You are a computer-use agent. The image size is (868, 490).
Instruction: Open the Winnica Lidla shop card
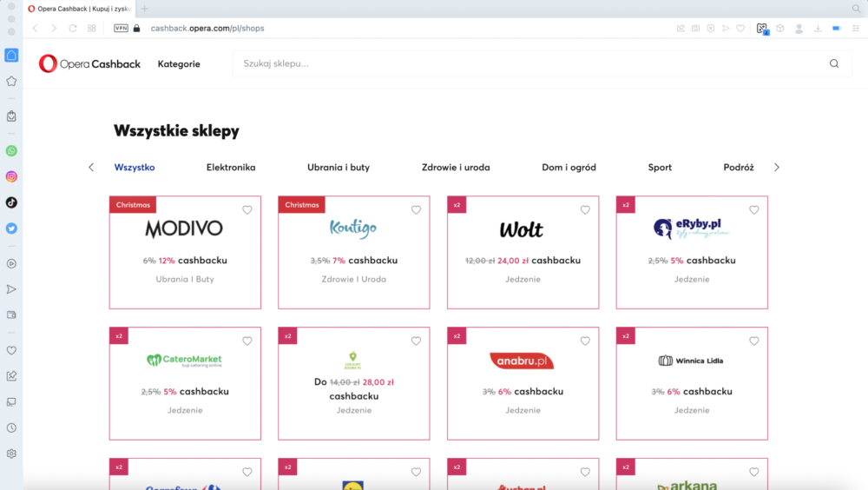pyautogui.click(x=692, y=384)
